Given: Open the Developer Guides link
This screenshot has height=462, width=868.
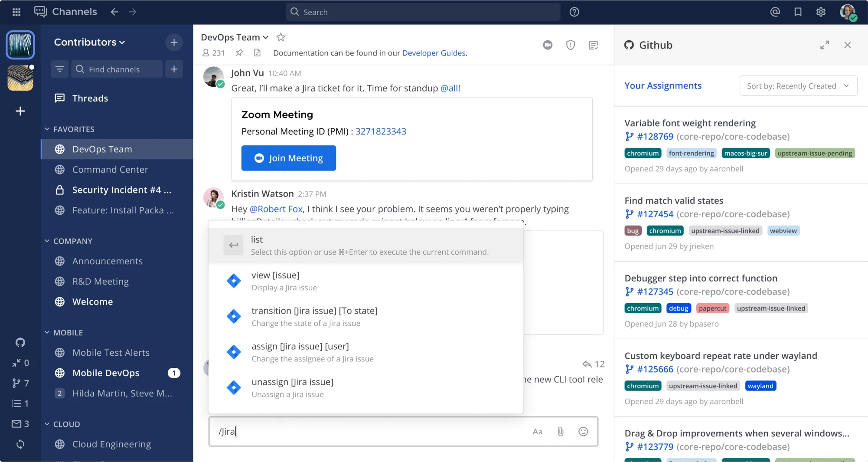Looking at the screenshot, I should tap(433, 53).
